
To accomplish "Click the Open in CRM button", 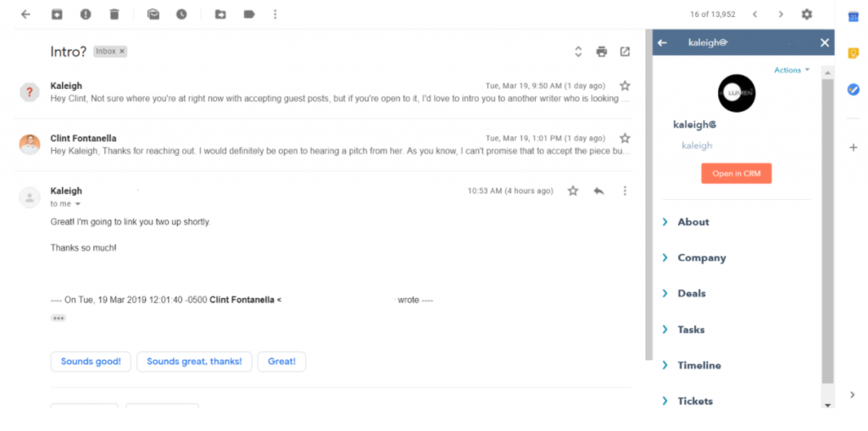I will [x=737, y=174].
